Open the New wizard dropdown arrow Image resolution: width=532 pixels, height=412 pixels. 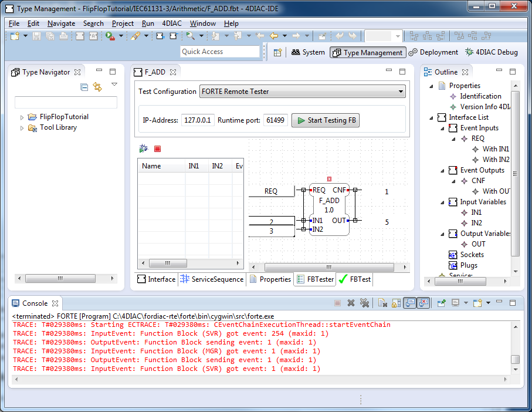[x=25, y=36]
